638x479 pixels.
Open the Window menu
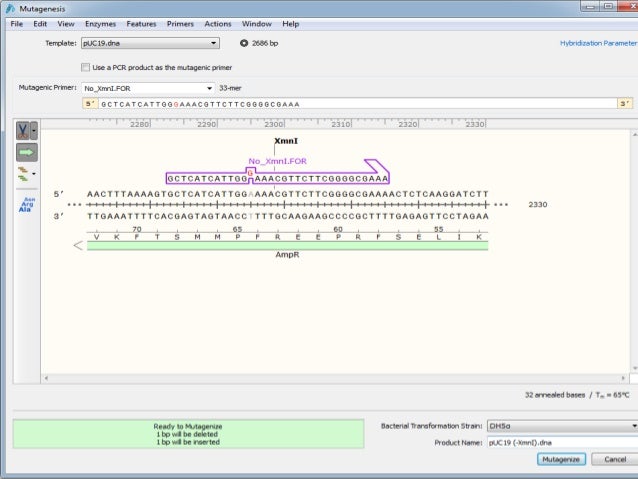click(x=257, y=24)
